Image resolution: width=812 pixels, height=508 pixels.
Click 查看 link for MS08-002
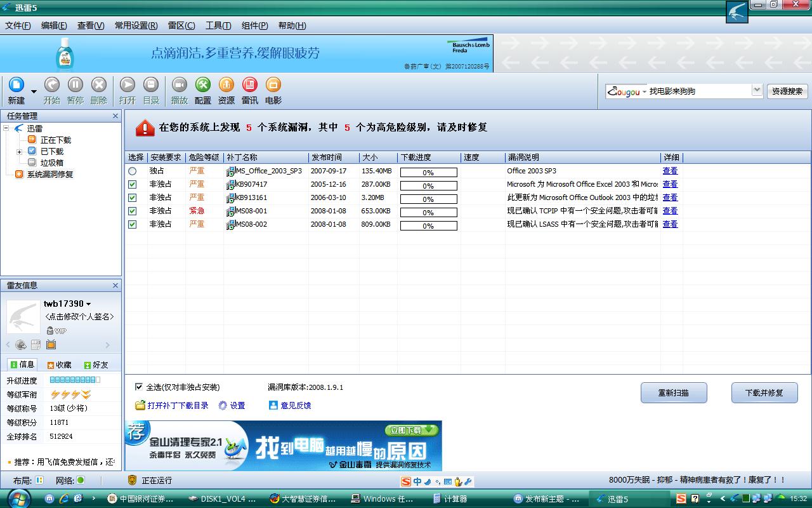pyautogui.click(x=670, y=224)
